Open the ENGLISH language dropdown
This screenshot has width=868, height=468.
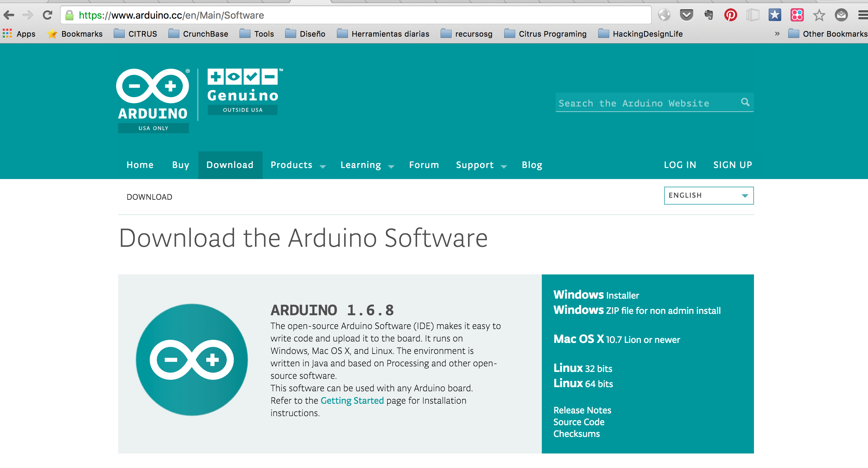click(708, 196)
